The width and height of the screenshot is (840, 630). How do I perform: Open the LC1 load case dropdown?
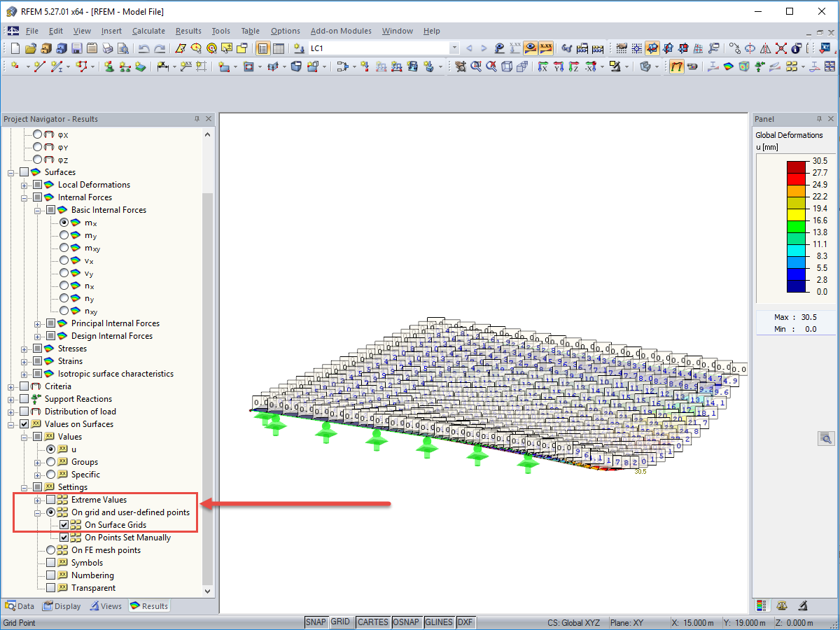[x=454, y=48]
